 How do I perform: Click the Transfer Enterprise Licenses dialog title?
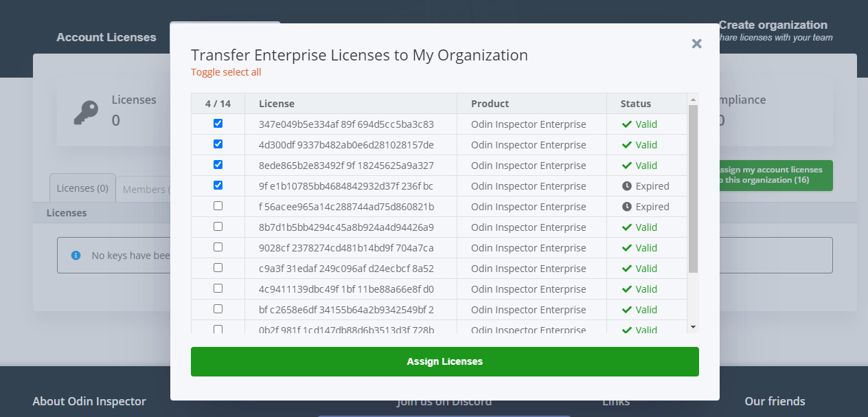pyautogui.click(x=359, y=56)
